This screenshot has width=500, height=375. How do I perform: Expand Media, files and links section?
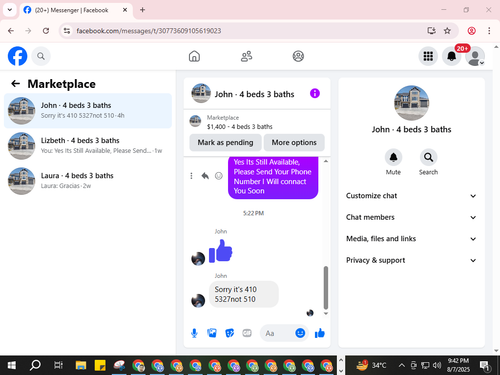point(411,239)
